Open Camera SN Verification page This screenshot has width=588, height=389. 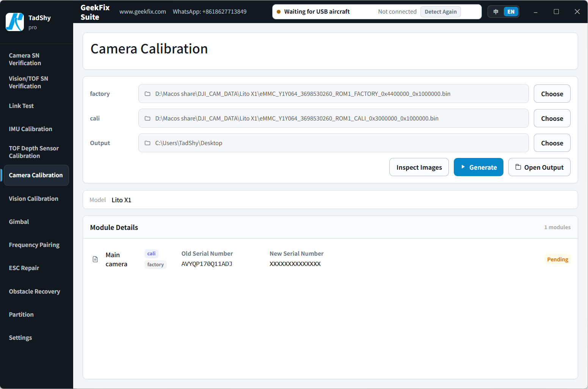[36, 59]
